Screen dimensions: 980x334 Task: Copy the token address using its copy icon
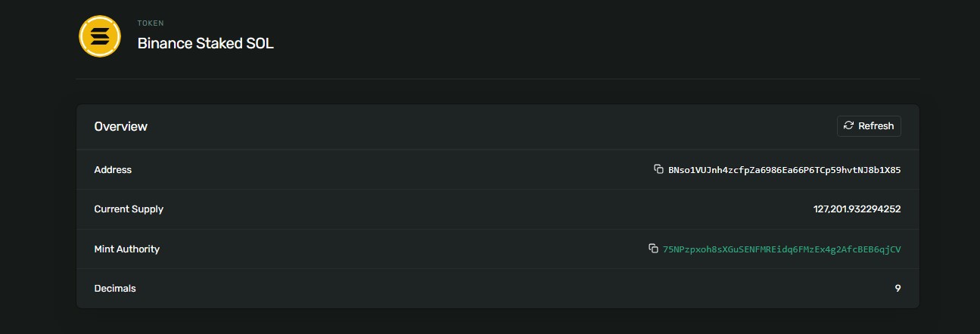click(x=658, y=169)
